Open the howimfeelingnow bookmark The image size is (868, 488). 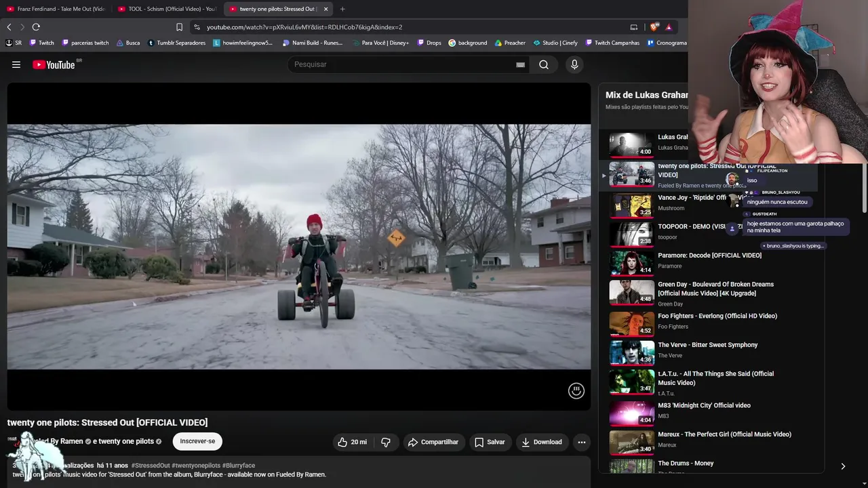point(243,43)
